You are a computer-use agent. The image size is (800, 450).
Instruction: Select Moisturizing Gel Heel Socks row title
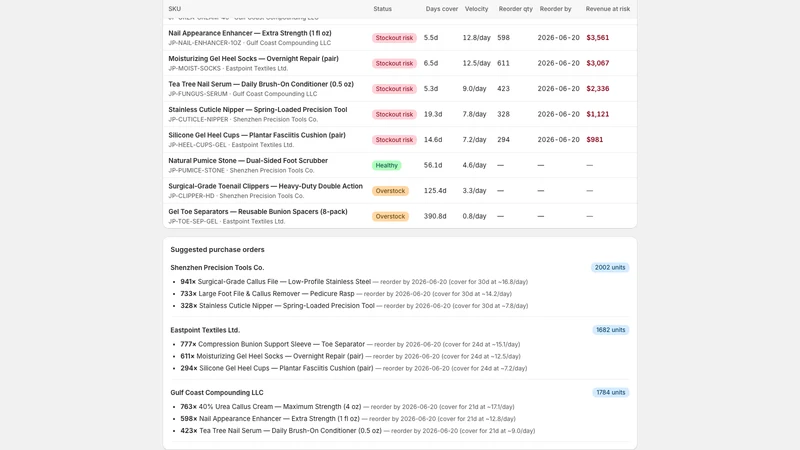253,59
